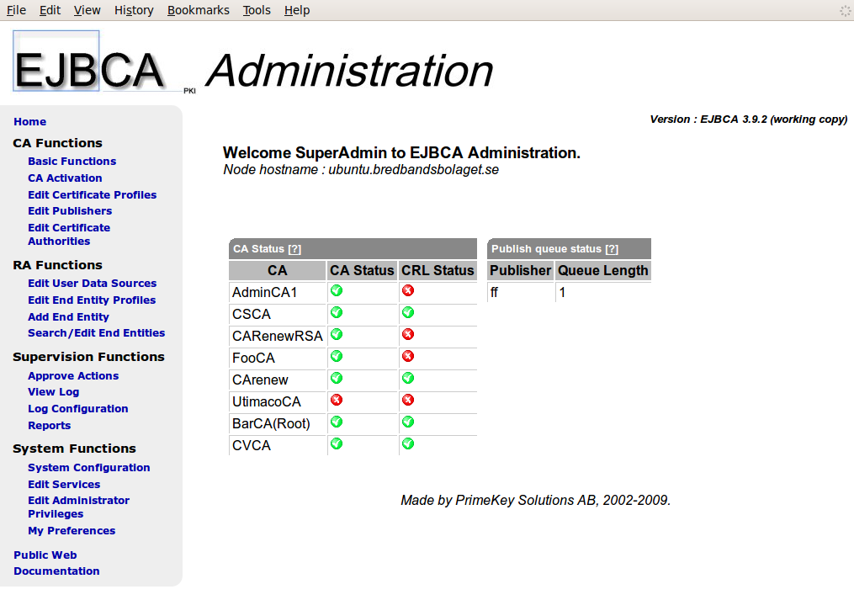Open the History menu
This screenshot has height=616, width=854.
[x=134, y=10]
